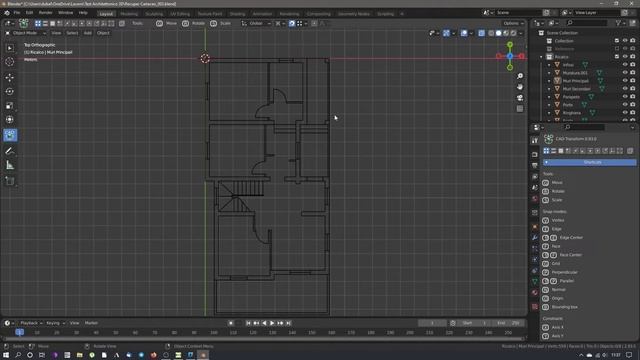Image resolution: width=640 pixels, height=360 pixels.
Task: Toggle auto keying record button
Action: (x=231, y=323)
